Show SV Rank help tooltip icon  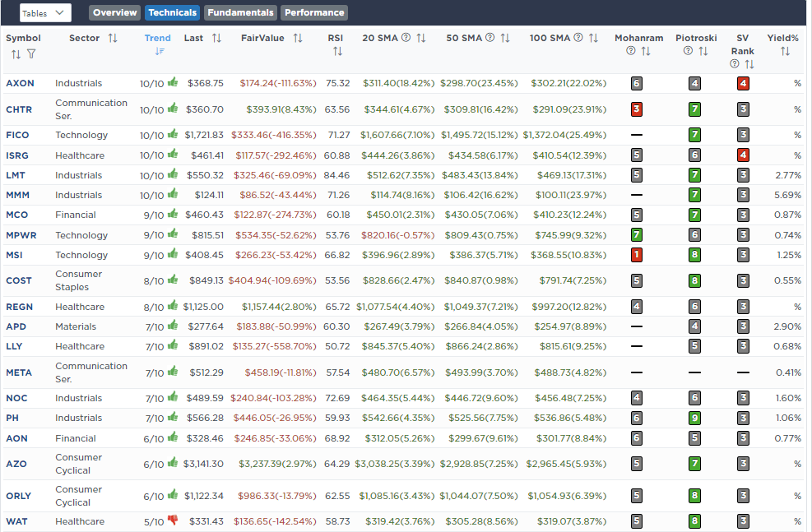click(x=735, y=63)
